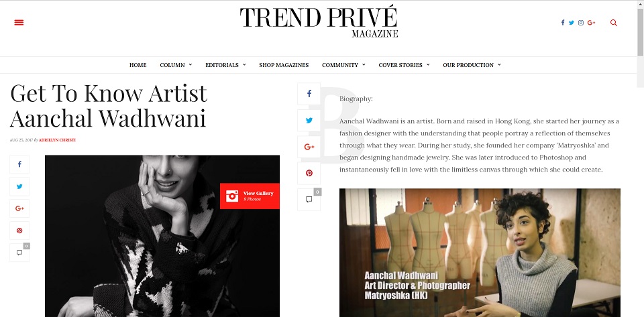Screen dimensions: 644x317
Task: Expand the Cover Stories dropdown menu
Action: (404, 65)
